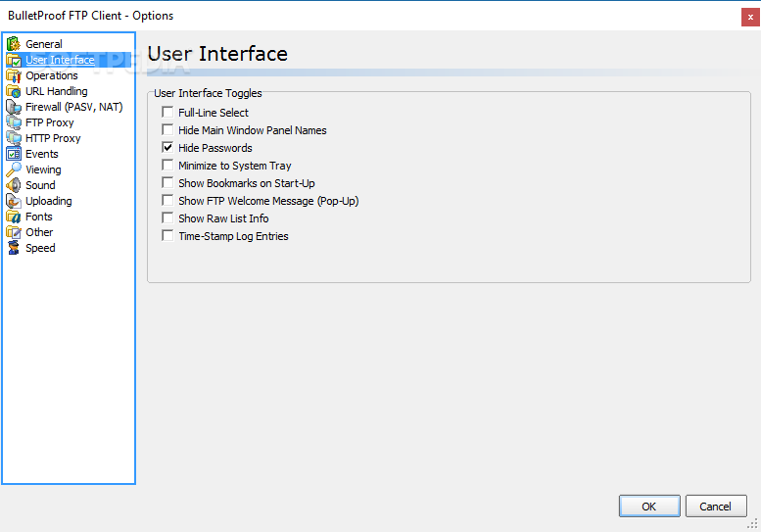Open the General options page

pyautogui.click(x=44, y=44)
